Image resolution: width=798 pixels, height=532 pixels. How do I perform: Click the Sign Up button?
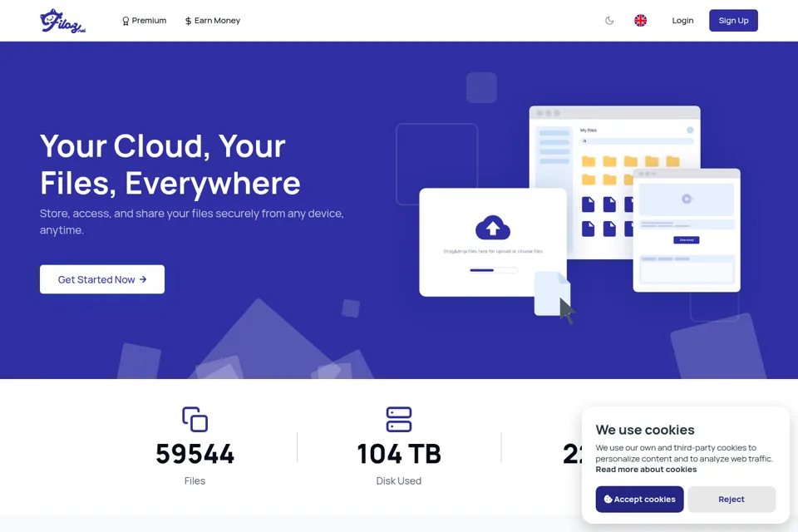click(x=733, y=20)
